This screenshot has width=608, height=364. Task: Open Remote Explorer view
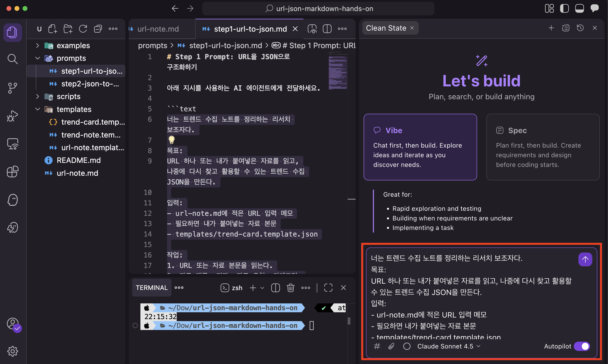tap(12, 144)
